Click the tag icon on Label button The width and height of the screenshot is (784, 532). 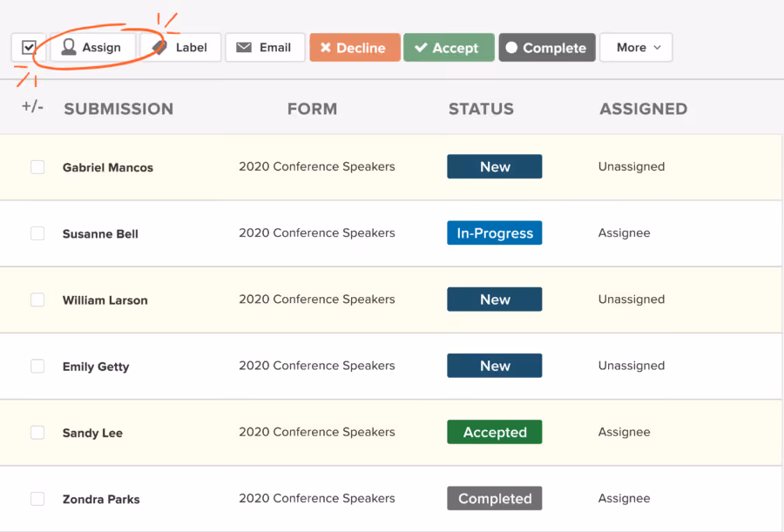tap(159, 48)
